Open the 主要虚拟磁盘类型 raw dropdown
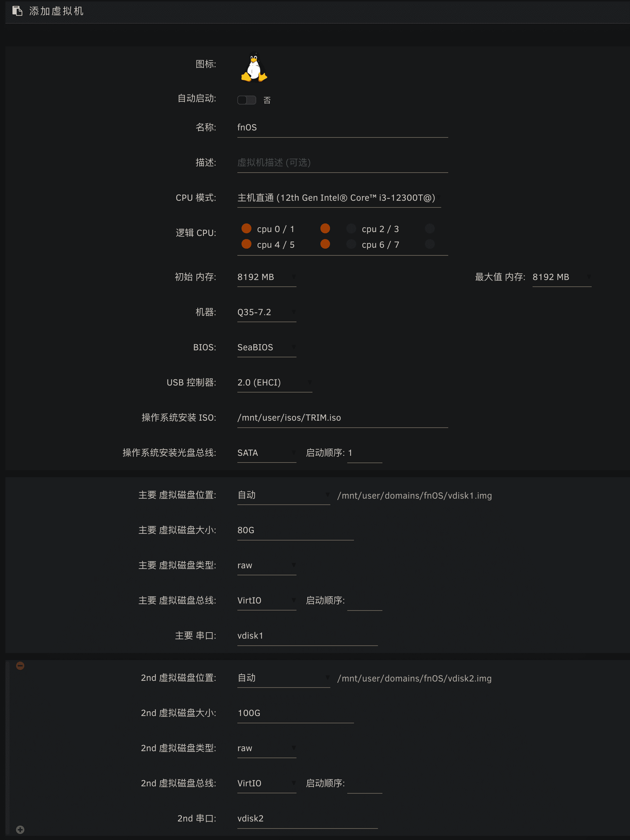Viewport: 630px width, 840px height. 267,565
